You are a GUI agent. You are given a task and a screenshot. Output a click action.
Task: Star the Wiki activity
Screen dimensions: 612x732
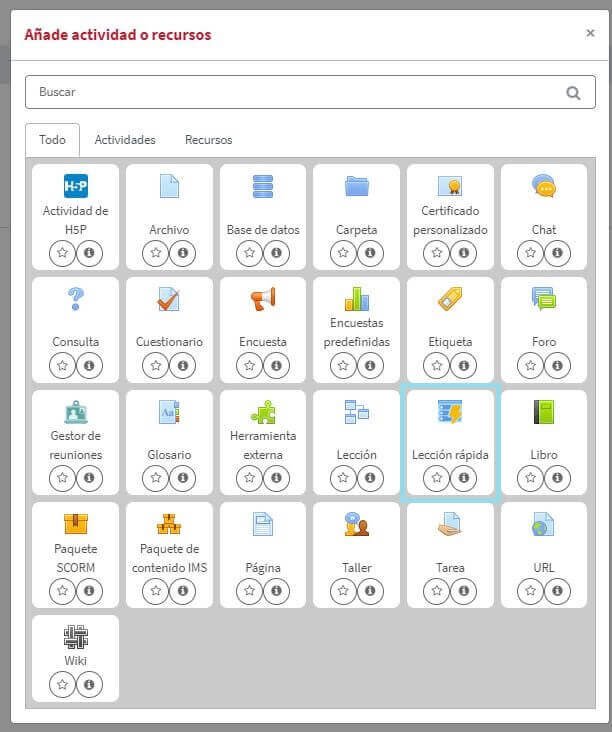62,684
